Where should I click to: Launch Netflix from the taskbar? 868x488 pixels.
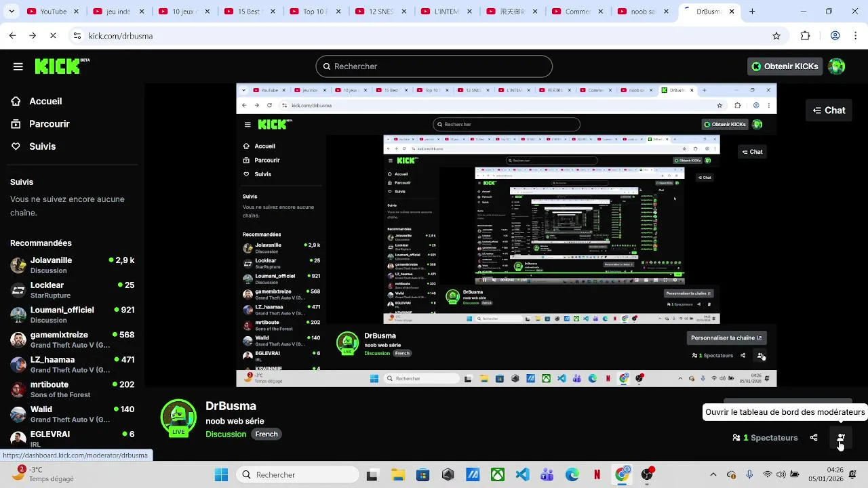(x=597, y=474)
